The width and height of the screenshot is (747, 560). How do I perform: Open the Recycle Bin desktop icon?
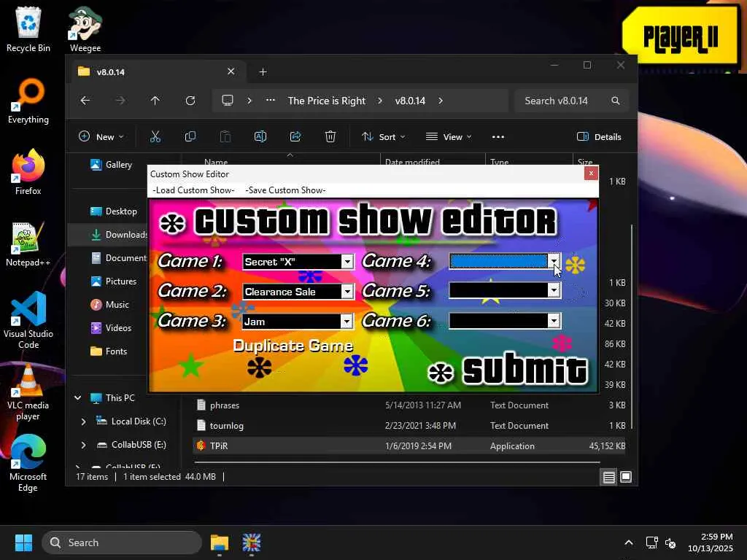coord(28,29)
